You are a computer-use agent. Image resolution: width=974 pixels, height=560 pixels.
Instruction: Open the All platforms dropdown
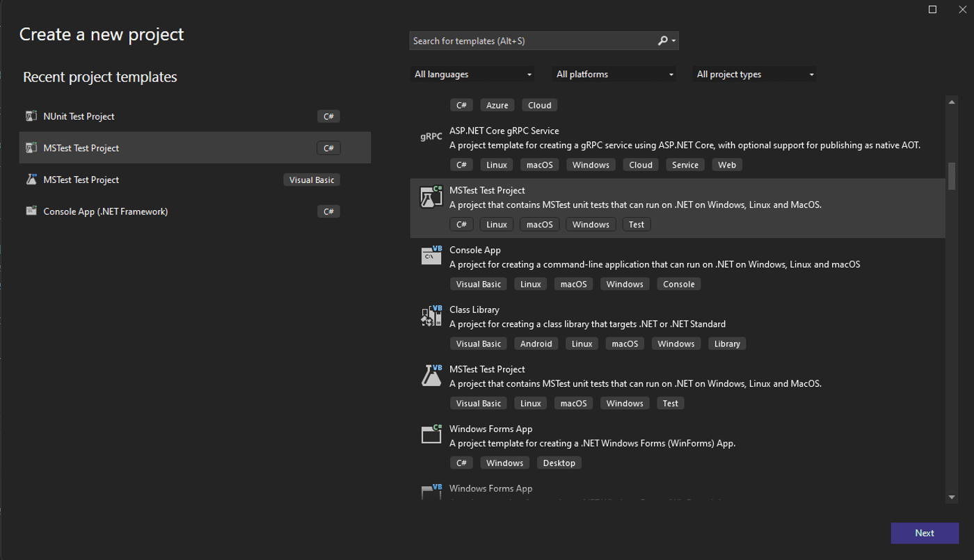tap(614, 74)
